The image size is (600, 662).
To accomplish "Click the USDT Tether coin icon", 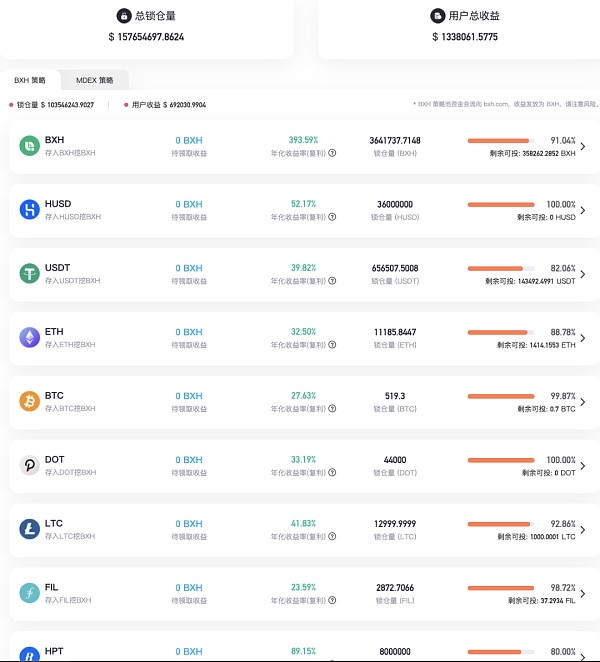I will click(29, 274).
